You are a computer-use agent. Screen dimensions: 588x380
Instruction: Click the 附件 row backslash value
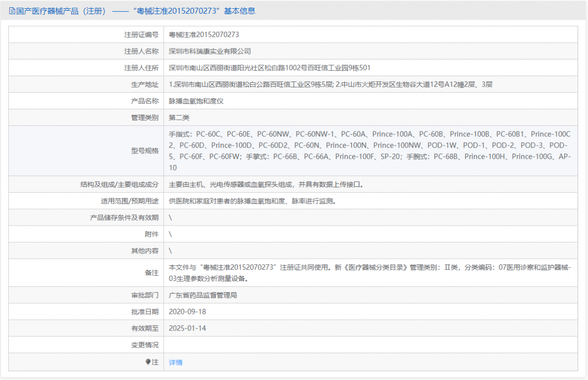169,234
